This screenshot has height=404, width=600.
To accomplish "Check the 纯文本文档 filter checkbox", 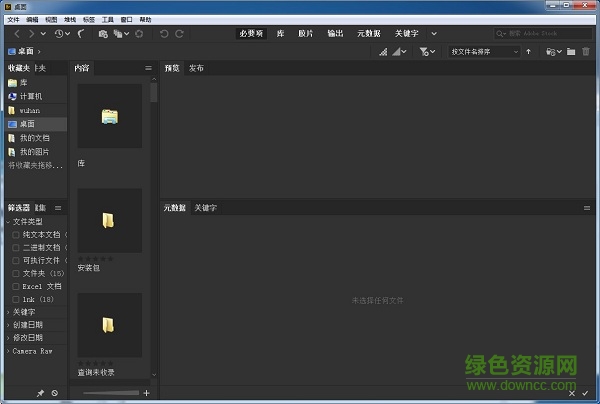I will (15, 234).
